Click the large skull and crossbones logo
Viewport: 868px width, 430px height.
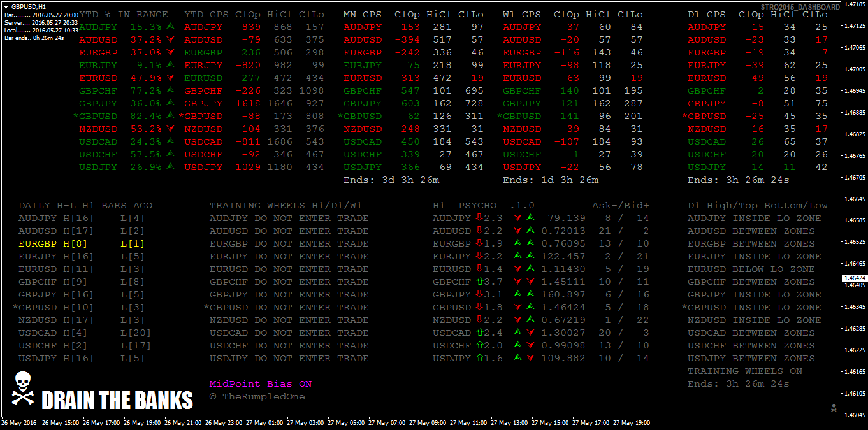point(22,388)
